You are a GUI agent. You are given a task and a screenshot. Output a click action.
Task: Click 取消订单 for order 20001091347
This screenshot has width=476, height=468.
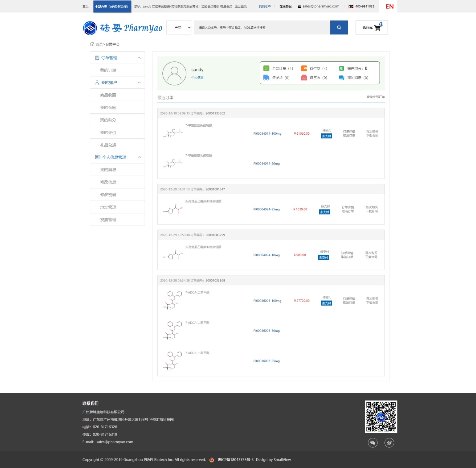point(348,211)
